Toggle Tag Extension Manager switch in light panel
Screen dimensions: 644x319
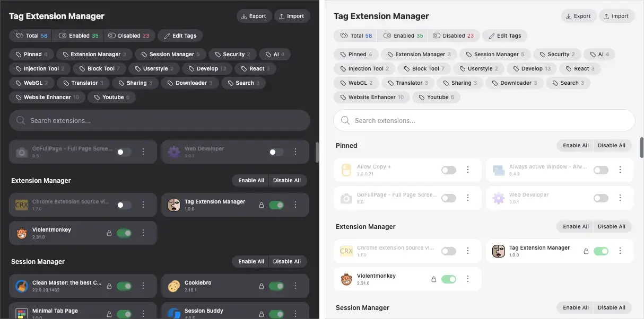[x=601, y=251]
